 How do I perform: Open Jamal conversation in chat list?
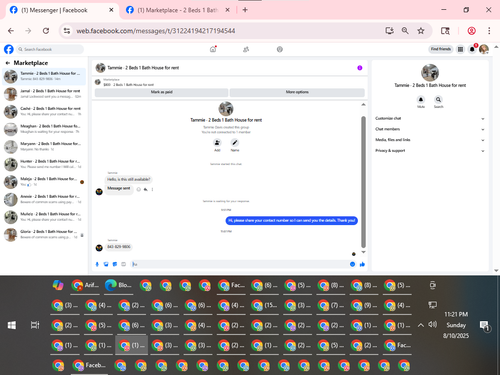[x=44, y=94]
